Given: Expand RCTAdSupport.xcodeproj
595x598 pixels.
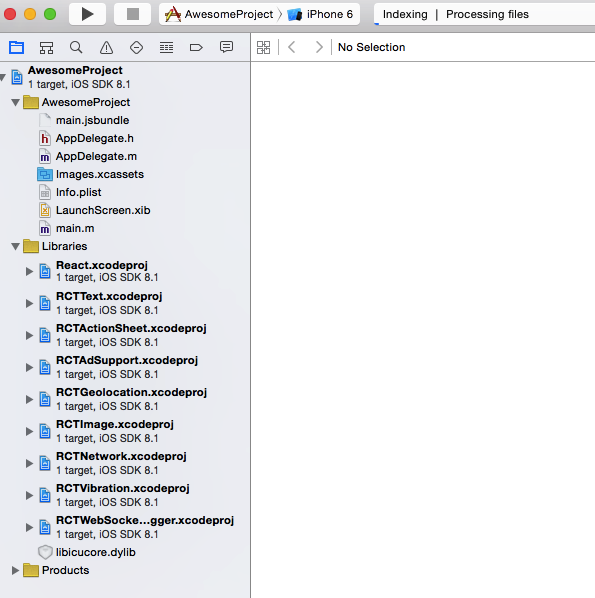Looking at the screenshot, I should click(29, 367).
